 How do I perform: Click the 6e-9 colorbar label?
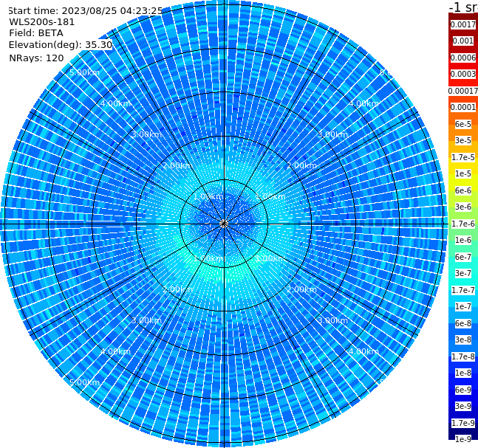pyautogui.click(x=463, y=390)
